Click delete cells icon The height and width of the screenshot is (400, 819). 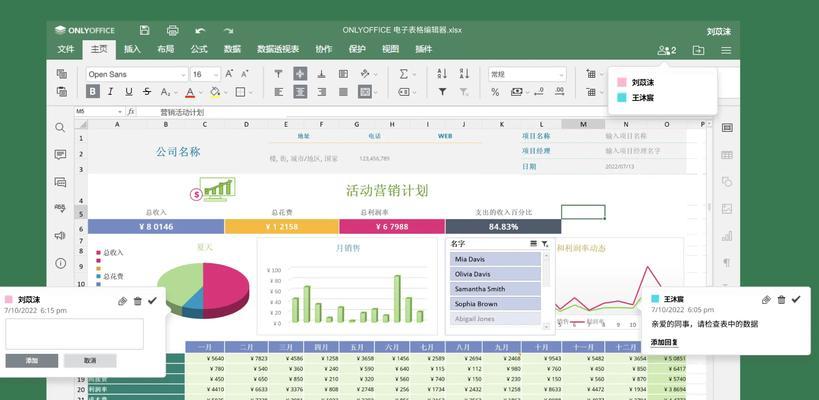point(591,92)
